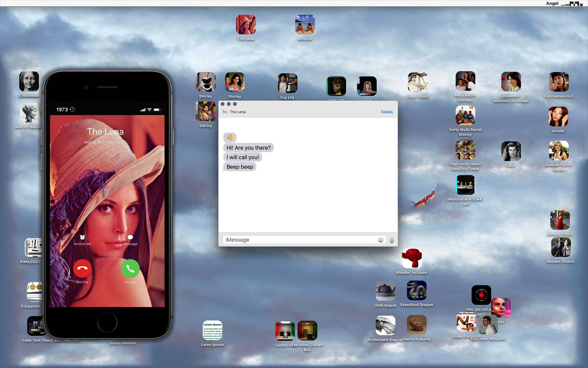Accept the FaceTime call from The Lena
588x368 pixels.
(x=130, y=268)
